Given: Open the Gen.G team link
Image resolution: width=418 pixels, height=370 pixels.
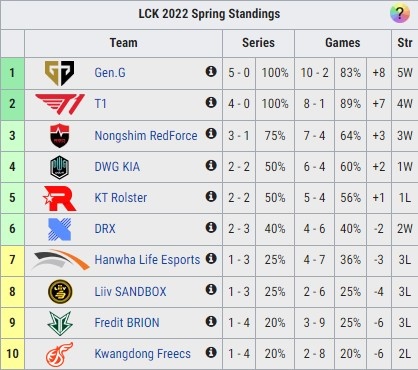Looking at the screenshot, I should point(110,73).
